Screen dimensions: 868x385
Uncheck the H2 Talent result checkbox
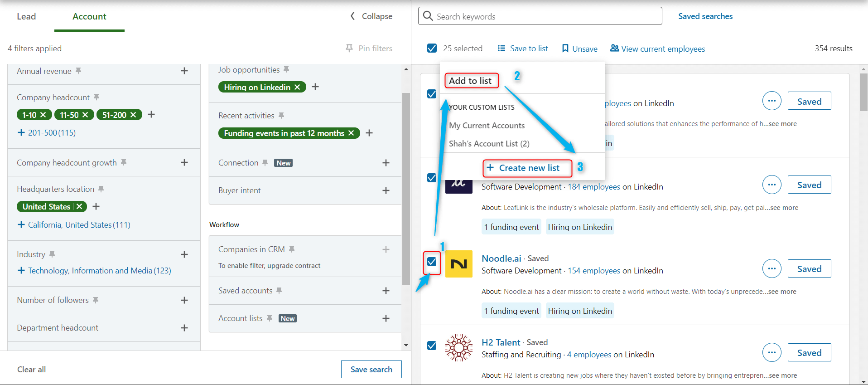click(432, 346)
